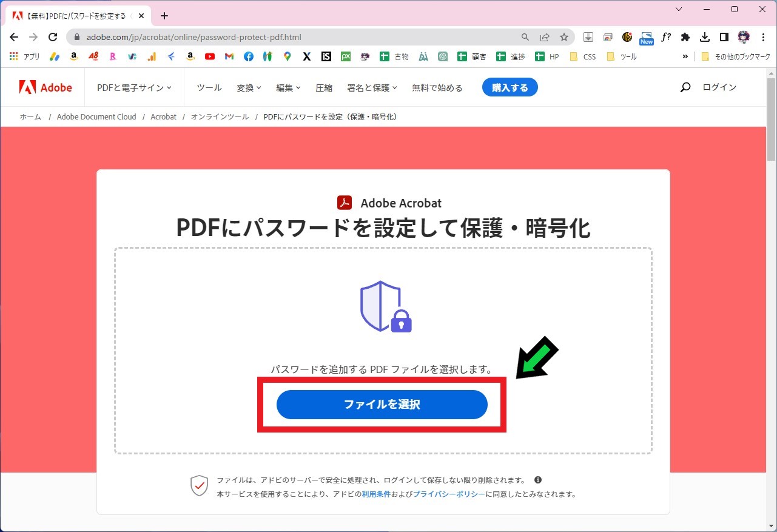
Task: Open the Facebook bookmark icon
Action: [249, 56]
